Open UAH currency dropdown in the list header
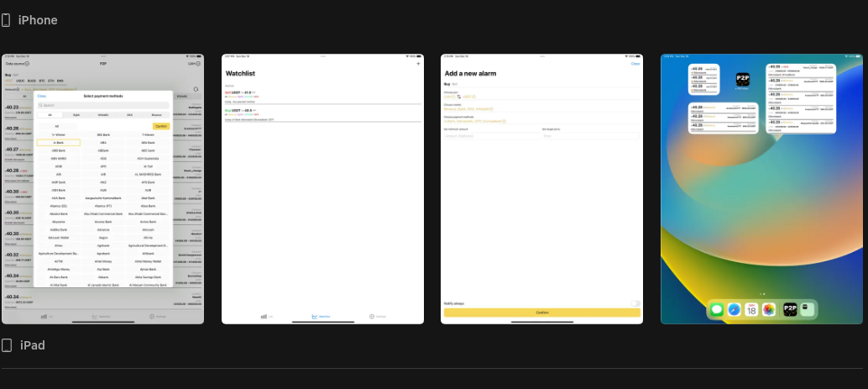 [194, 64]
